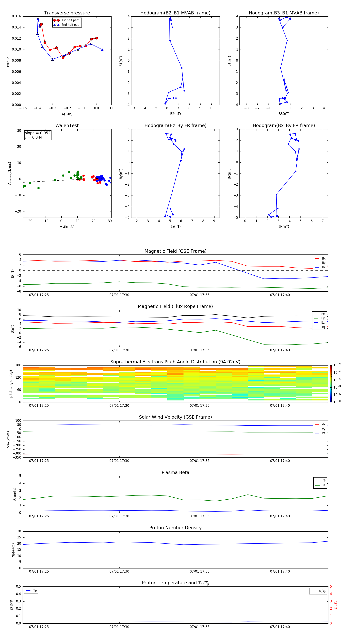The width and height of the screenshot is (351, 644).
Task: Click 'Hodogram(B3_B1 MVAB frame)' title
Action: [284, 13]
